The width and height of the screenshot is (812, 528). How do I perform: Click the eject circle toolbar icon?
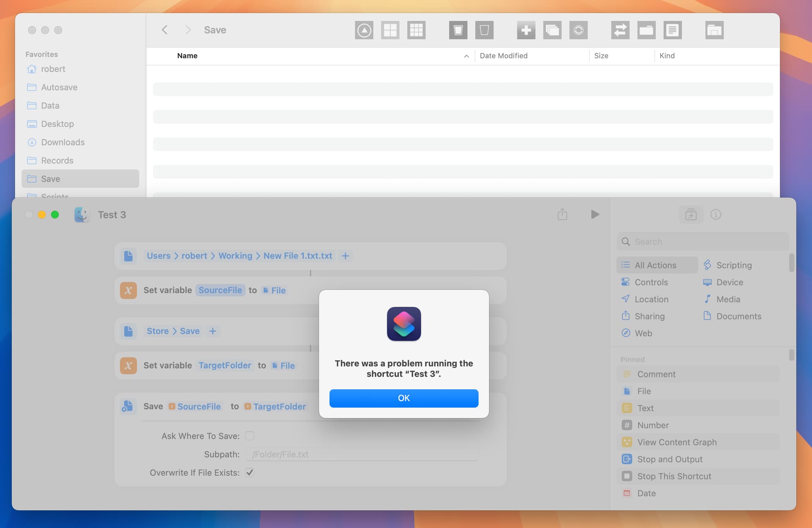pyautogui.click(x=364, y=30)
